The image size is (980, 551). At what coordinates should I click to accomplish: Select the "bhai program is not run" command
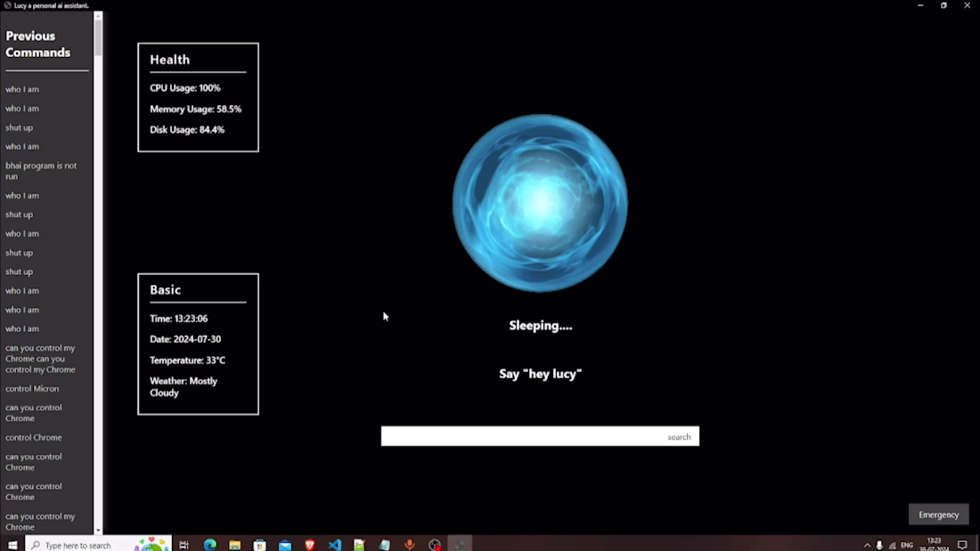click(x=41, y=171)
